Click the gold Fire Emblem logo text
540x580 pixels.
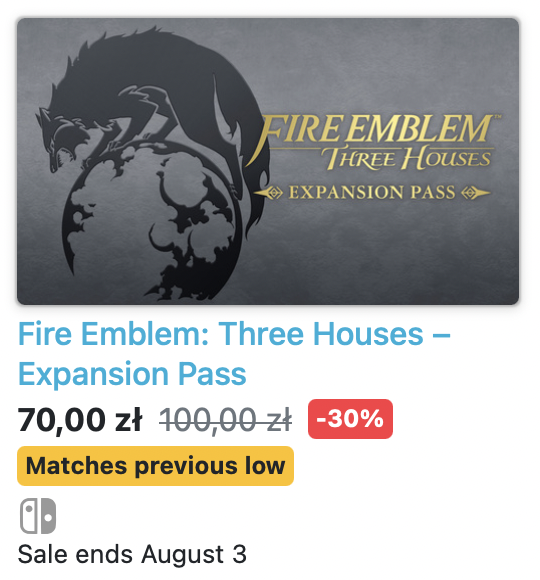(374, 129)
